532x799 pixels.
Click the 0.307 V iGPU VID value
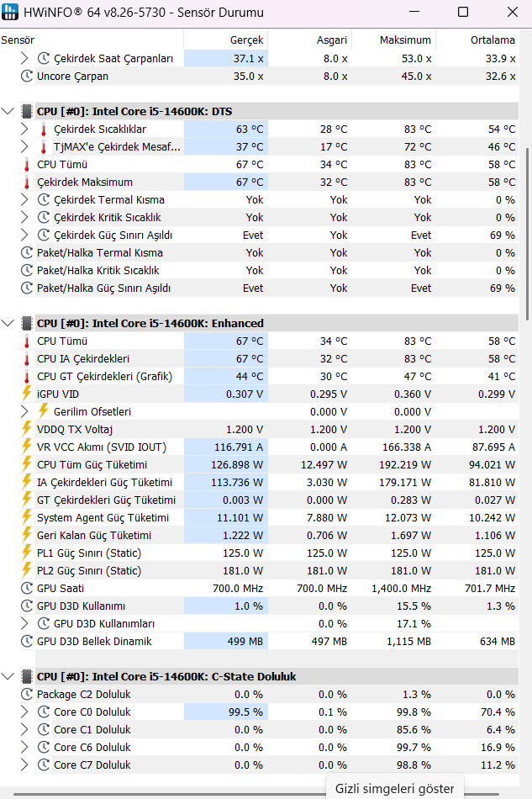tap(245, 394)
